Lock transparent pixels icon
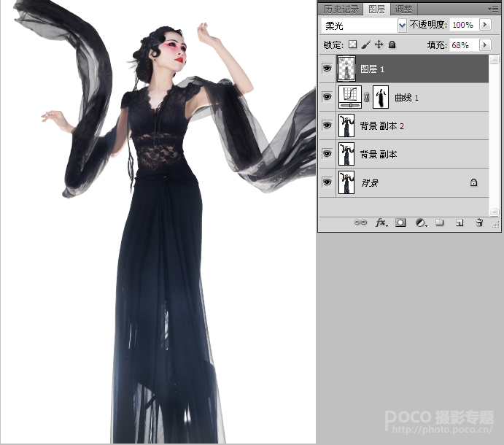 (352, 44)
